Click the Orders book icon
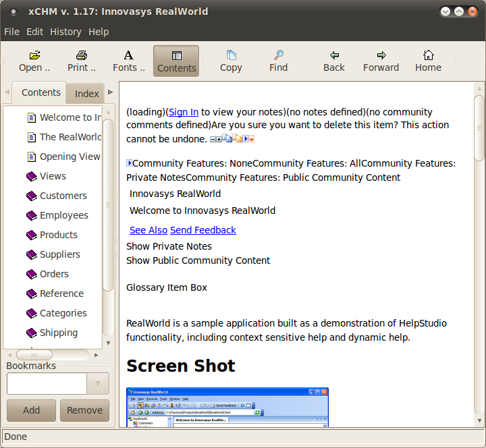 point(32,274)
